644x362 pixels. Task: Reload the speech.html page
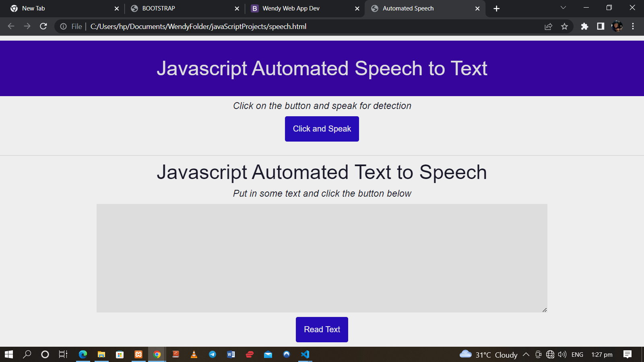pos(43,27)
